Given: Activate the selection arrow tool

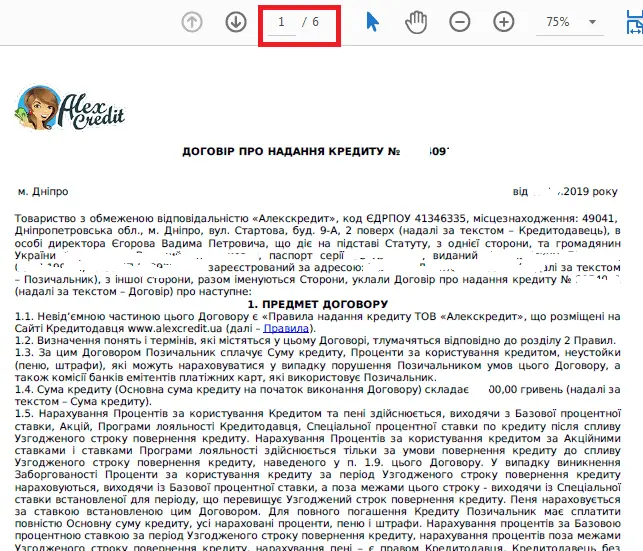Looking at the screenshot, I should (x=372, y=22).
